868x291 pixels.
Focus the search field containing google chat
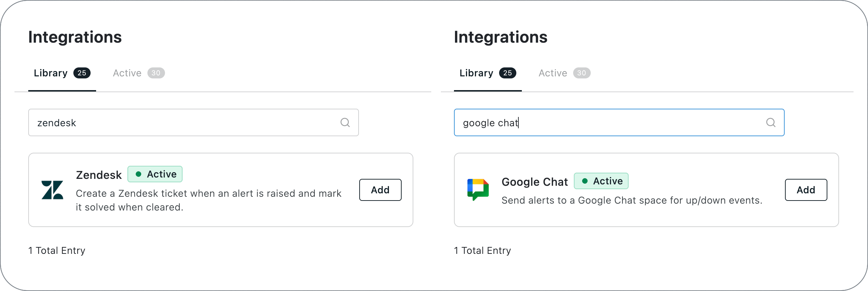pos(619,122)
